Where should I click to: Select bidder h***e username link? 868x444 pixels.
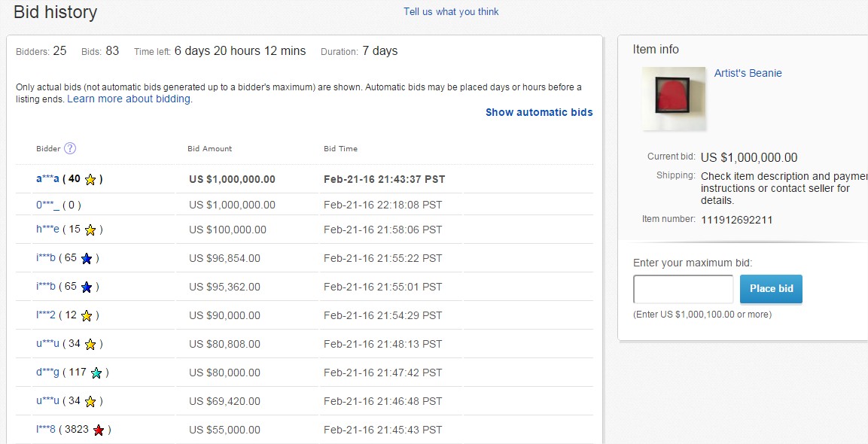(x=46, y=230)
